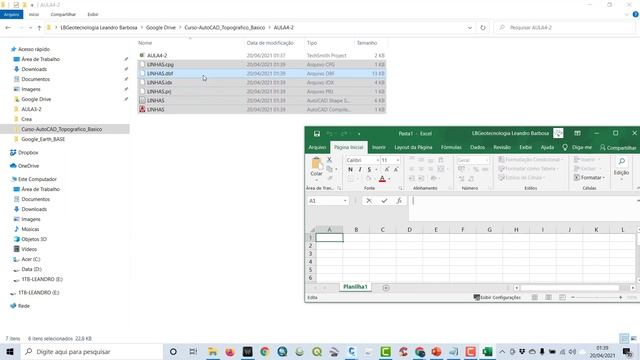This screenshot has height=360, width=640.
Task: Open Firefox from the Windows taskbar
Action: pyautogui.click(x=230, y=351)
